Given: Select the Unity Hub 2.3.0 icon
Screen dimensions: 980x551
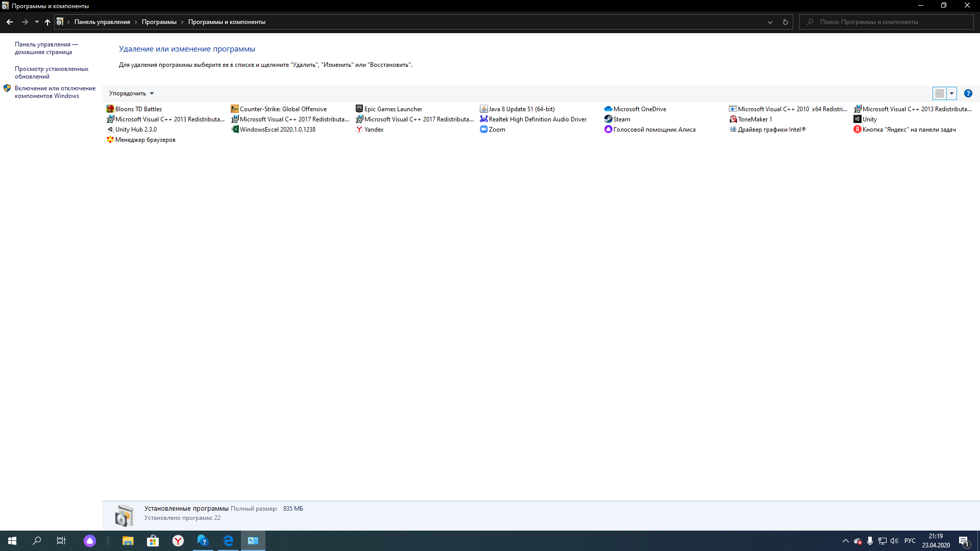Looking at the screenshot, I should (x=110, y=129).
